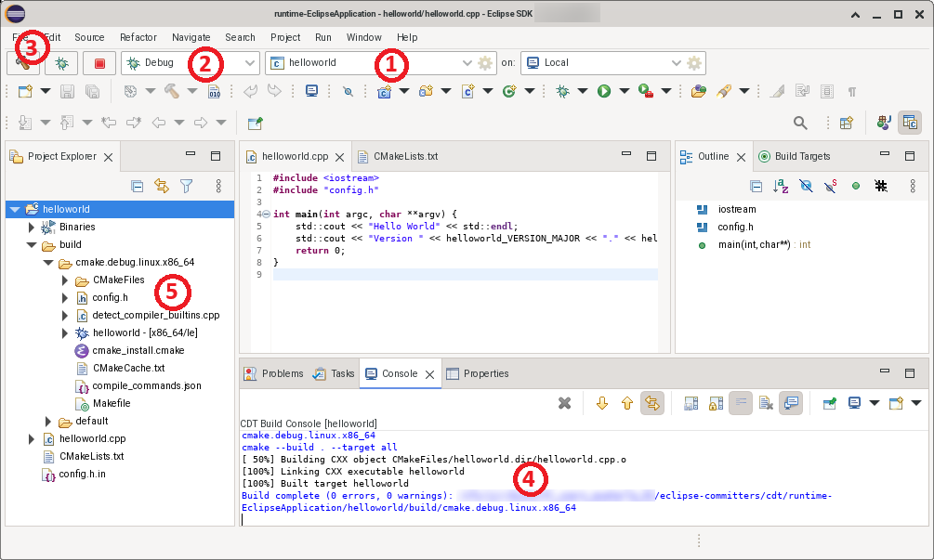Click New C++ Class icon
Viewport: 934px width, 560px height.
pyautogui.click(x=509, y=91)
